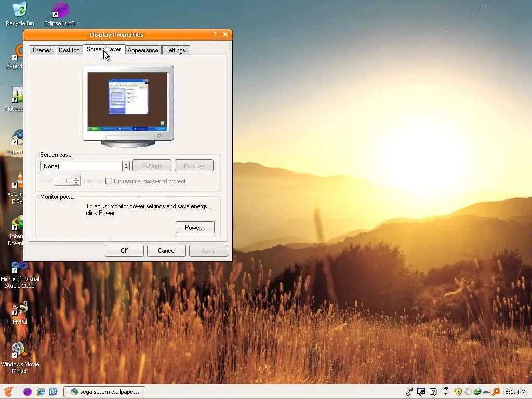Close the Display Properties dialog
Screen dimensions: 532x399
(225, 34)
